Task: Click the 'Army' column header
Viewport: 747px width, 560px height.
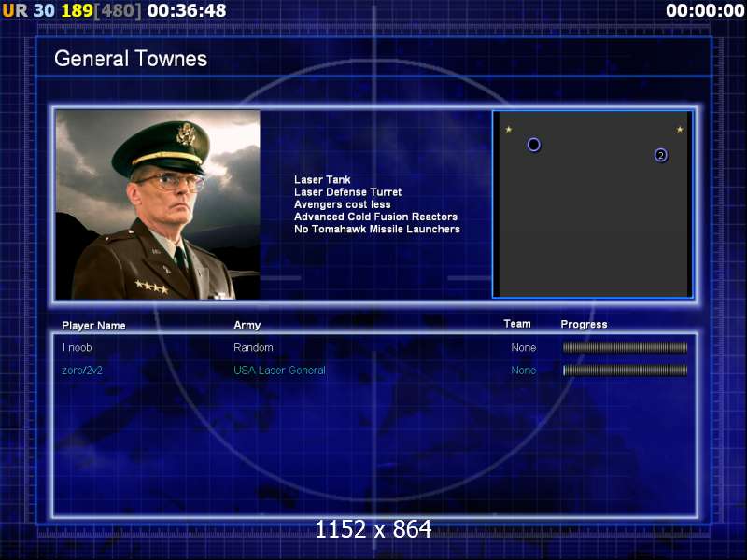Action: tap(247, 325)
